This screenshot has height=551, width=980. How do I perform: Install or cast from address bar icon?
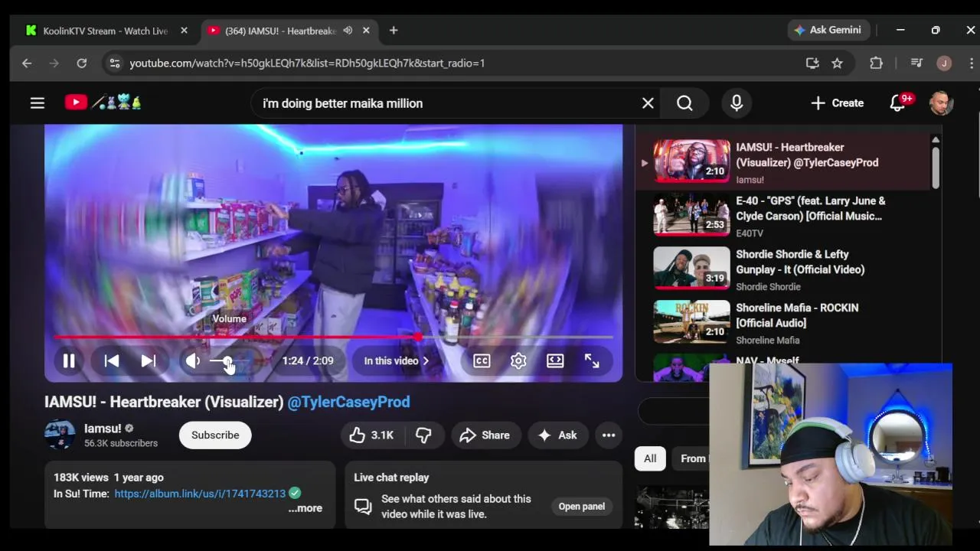pos(812,64)
